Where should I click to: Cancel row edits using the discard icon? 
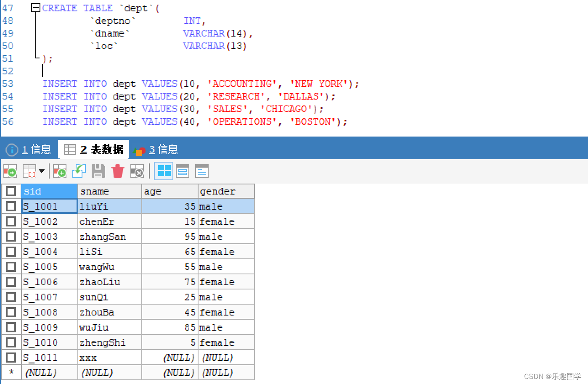point(137,171)
